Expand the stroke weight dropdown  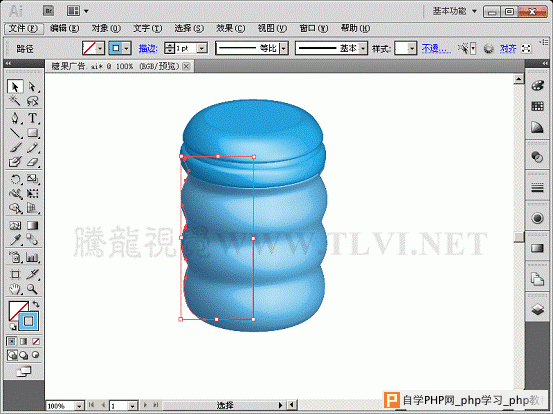click(x=202, y=48)
